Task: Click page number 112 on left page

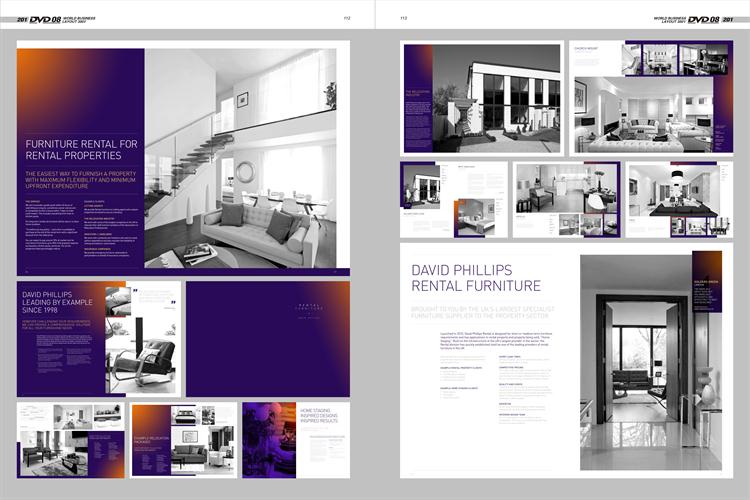Action: pyautogui.click(x=347, y=18)
